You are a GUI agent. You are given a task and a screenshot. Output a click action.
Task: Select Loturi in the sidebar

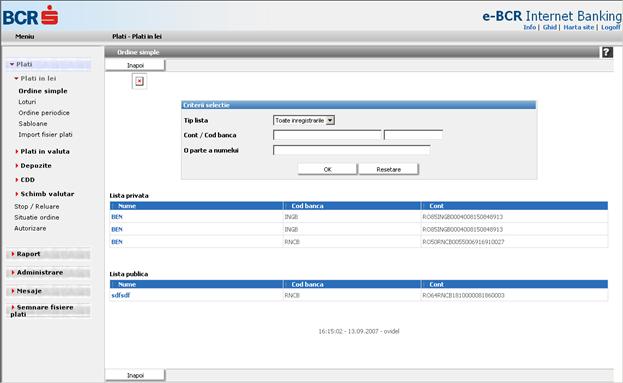[27, 102]
